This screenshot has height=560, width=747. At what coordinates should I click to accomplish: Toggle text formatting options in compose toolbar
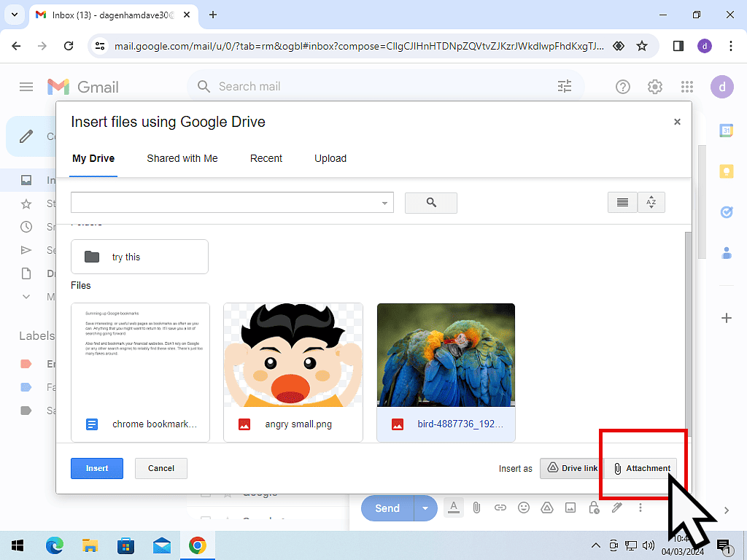tap(453, 507)
